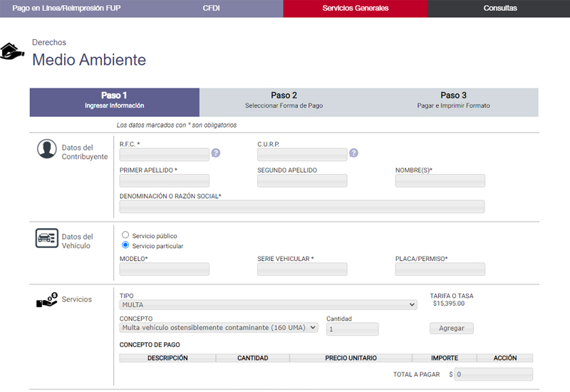The width and height of the screenshot is (570, 392).
Task: Select the Servicio particular radio option
Action: 125,245
